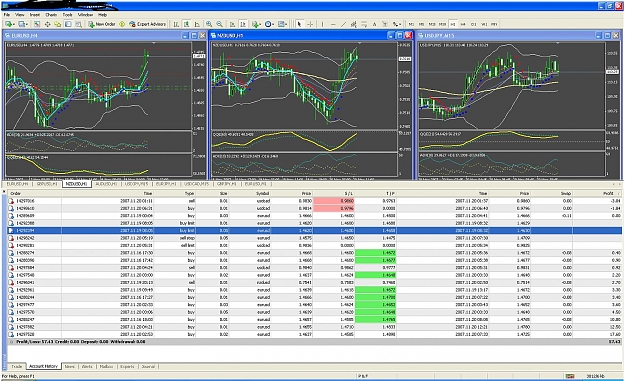Image resolution: width=625 pixels, height=381 pixels.
Task: Open the periods clock dropdown
Action: (269, 24)
